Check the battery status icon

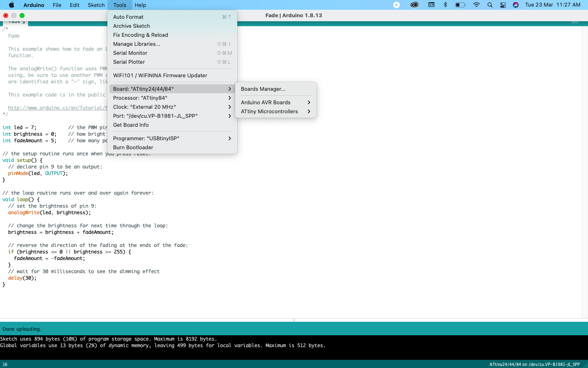[460, 5]
